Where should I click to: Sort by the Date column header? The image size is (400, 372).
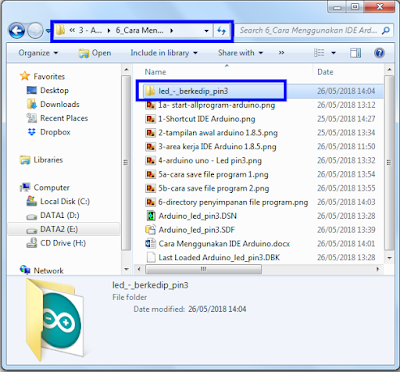coord(325,72)
